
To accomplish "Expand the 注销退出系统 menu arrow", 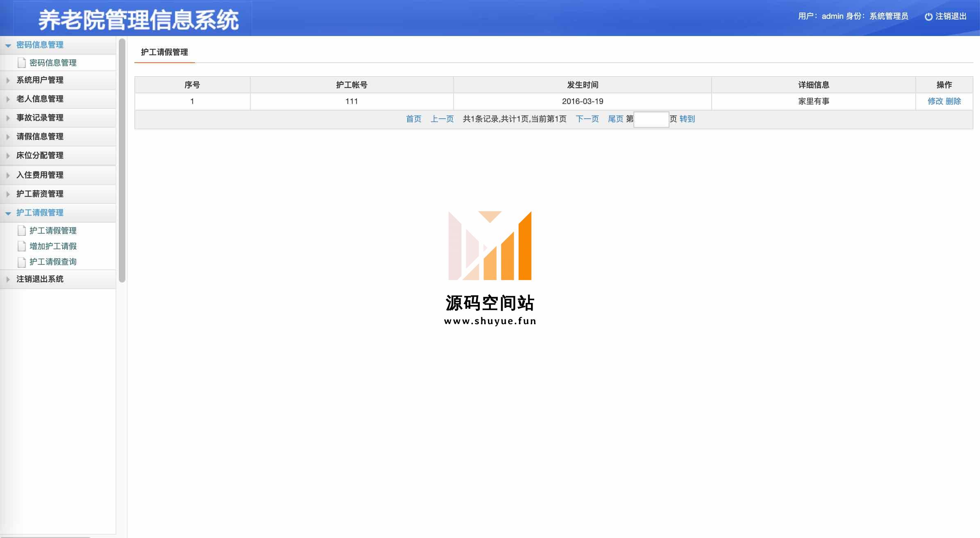I will pos(8,279).
